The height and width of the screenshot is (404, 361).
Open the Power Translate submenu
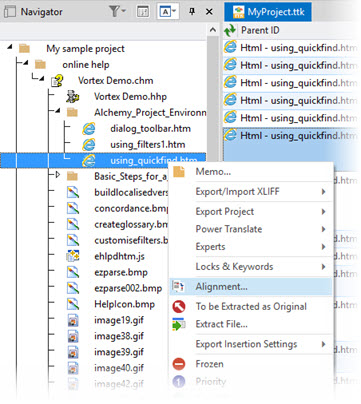click(x=251, y=229)
